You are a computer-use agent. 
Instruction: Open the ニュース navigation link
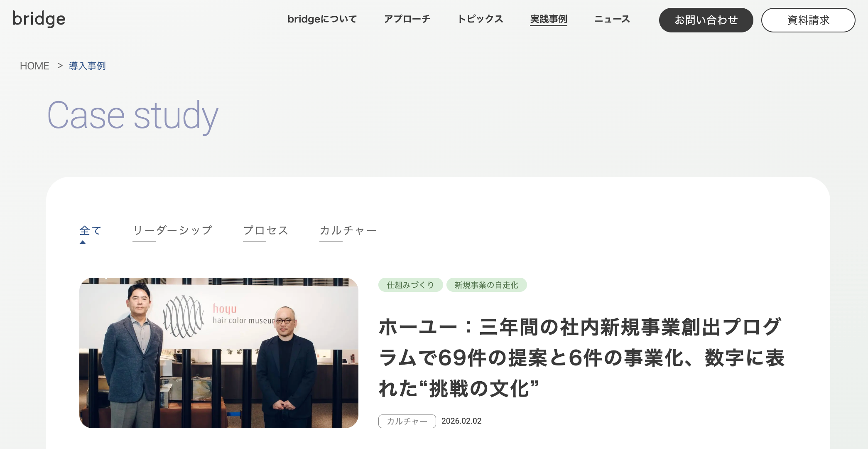(612, 19)
